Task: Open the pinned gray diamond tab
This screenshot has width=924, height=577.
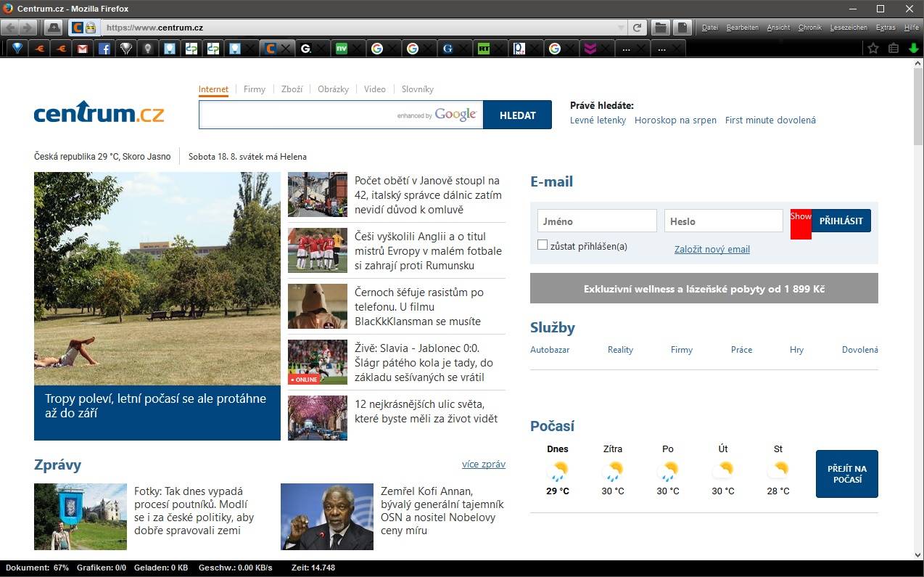Action: (126, 49)
